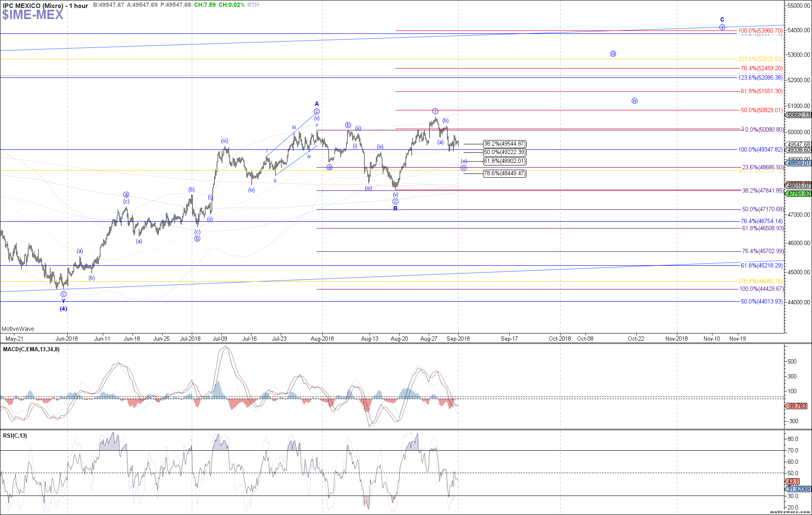Select the 76.4%(45702.99) purple level label
This screenshot has height=515, width=812.
point(763,251)
